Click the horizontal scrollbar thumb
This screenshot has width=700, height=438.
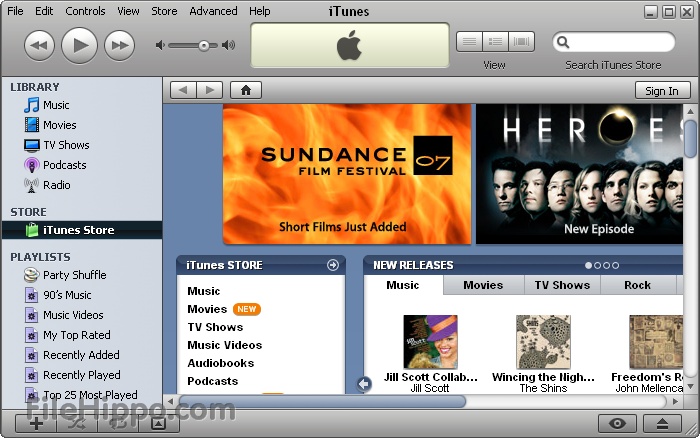tap(322, 401)
